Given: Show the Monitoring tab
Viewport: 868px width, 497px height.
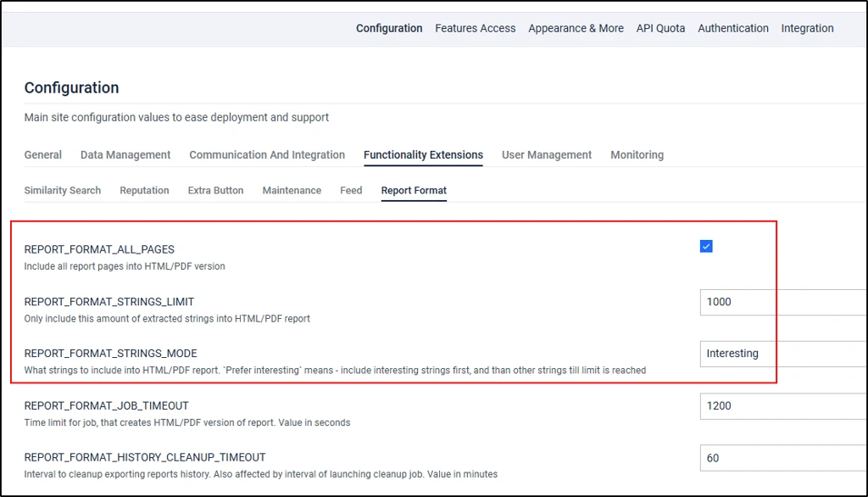Looking at the screenshot, I should click(637, 155).
